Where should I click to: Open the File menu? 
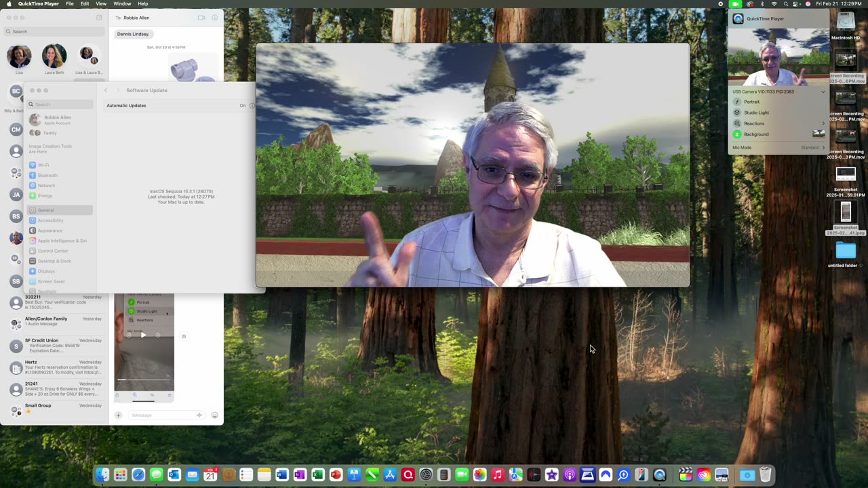click(70, 4)
